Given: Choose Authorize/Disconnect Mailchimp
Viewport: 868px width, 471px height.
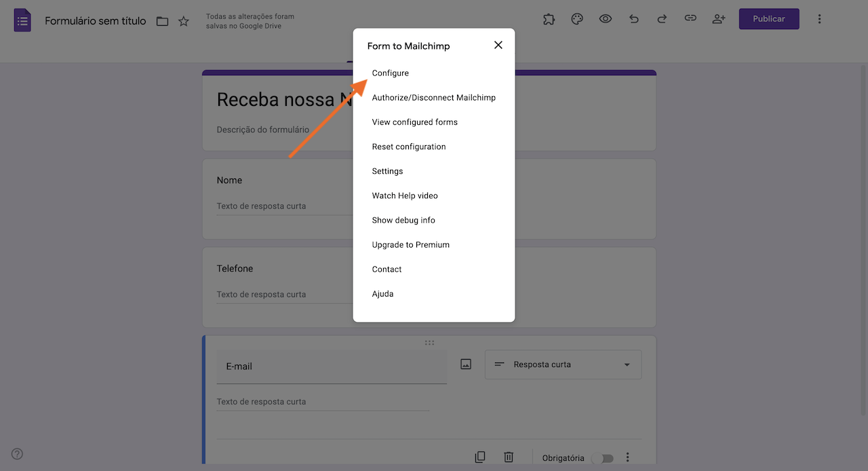Looking at the screenshot, I should tap(434, 98).
